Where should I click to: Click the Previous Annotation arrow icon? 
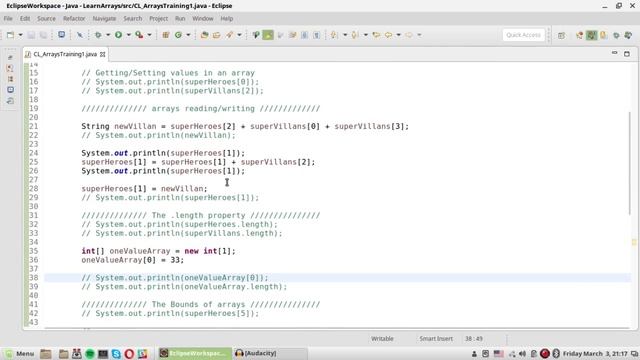pos(355,35)
